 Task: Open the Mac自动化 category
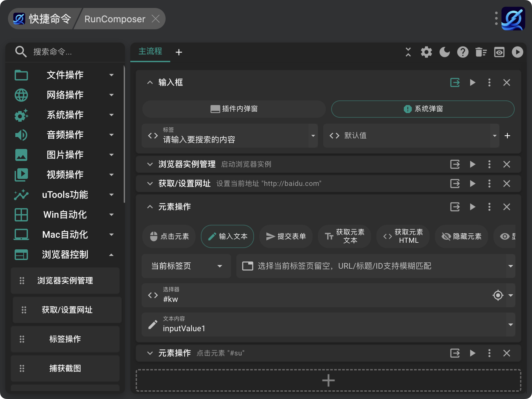click(x=65, y=235)
